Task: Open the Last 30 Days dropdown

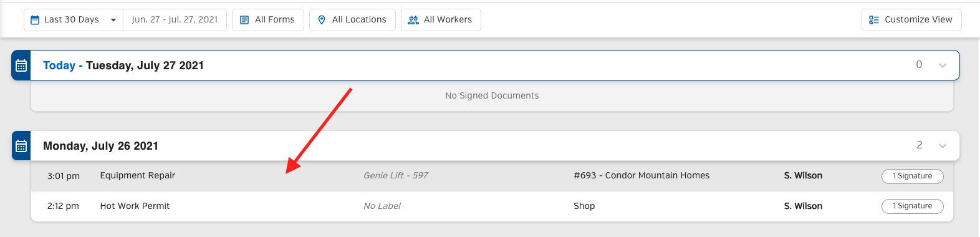Action: point(74,20)
